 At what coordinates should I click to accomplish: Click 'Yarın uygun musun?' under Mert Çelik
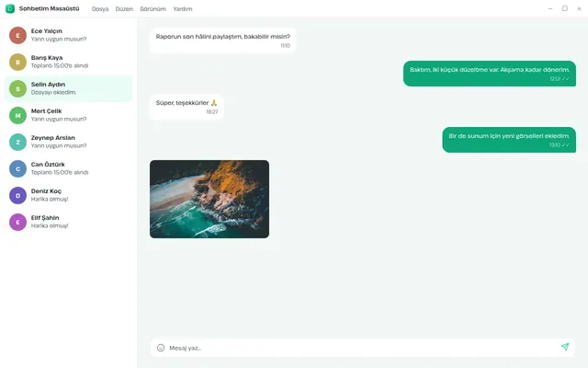coord(59,119)
